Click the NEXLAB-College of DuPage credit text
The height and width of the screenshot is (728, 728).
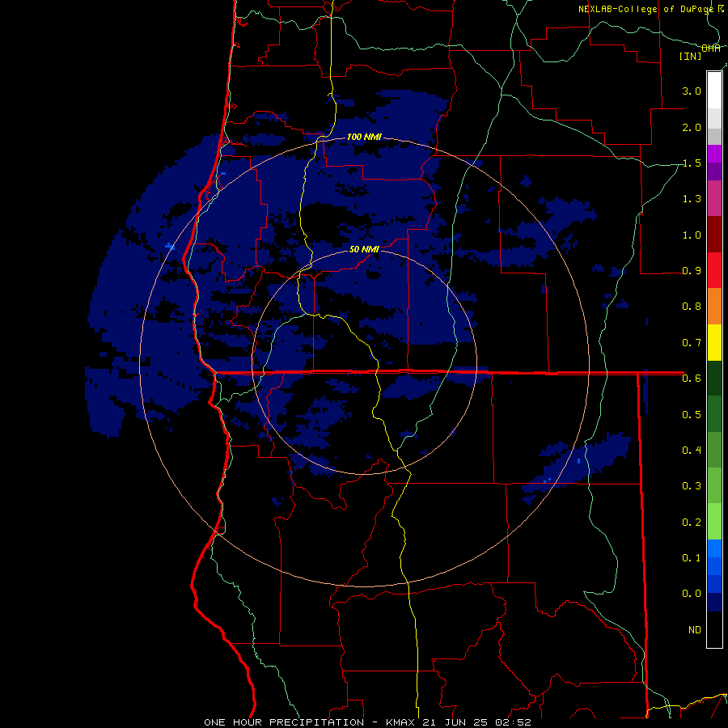[645, 9]
